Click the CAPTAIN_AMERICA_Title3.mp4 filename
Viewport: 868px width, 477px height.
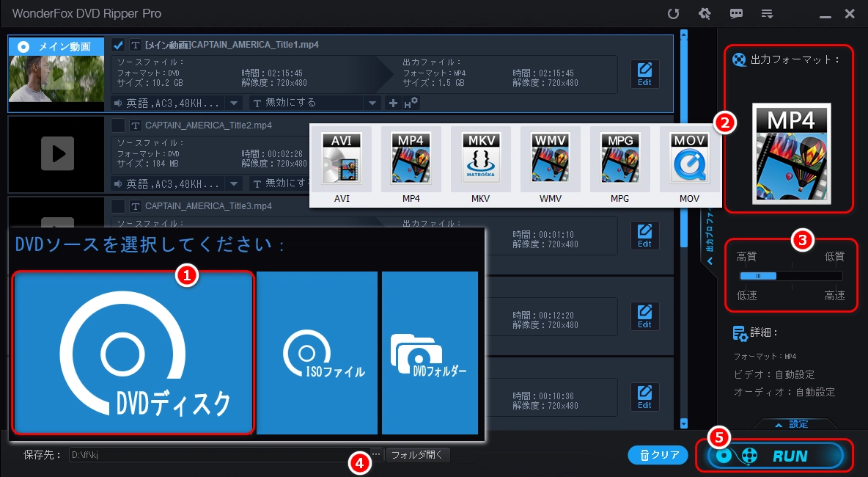(x=208, y=206)
